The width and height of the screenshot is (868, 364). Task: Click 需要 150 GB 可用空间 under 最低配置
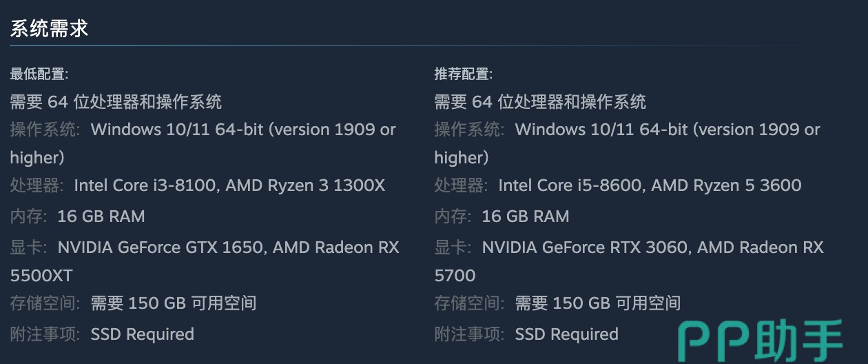coord(174,303)
